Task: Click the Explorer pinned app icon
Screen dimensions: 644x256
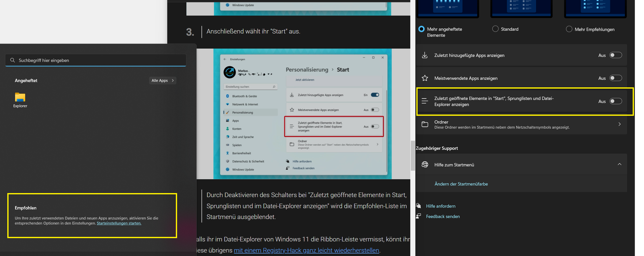Action: coord(20,97)
